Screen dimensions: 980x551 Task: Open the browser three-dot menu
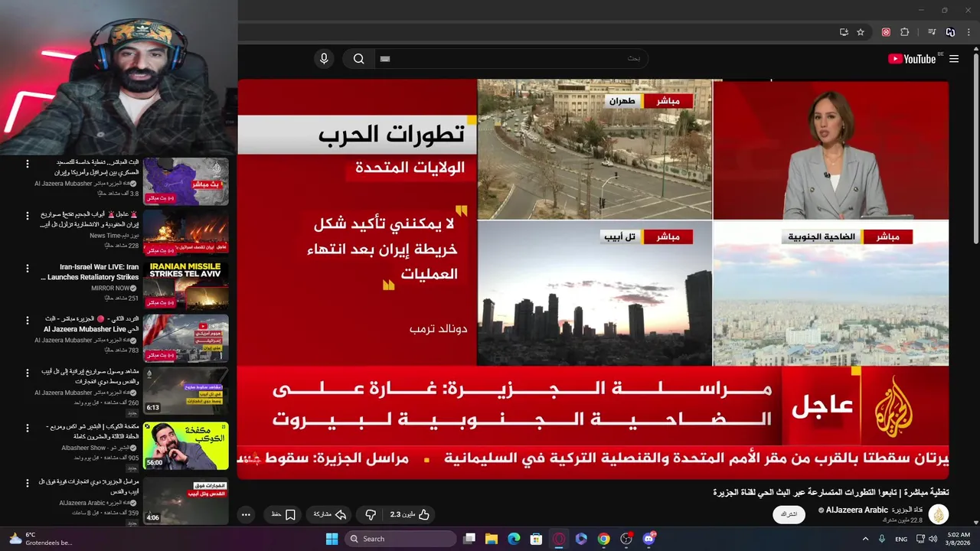969,32
